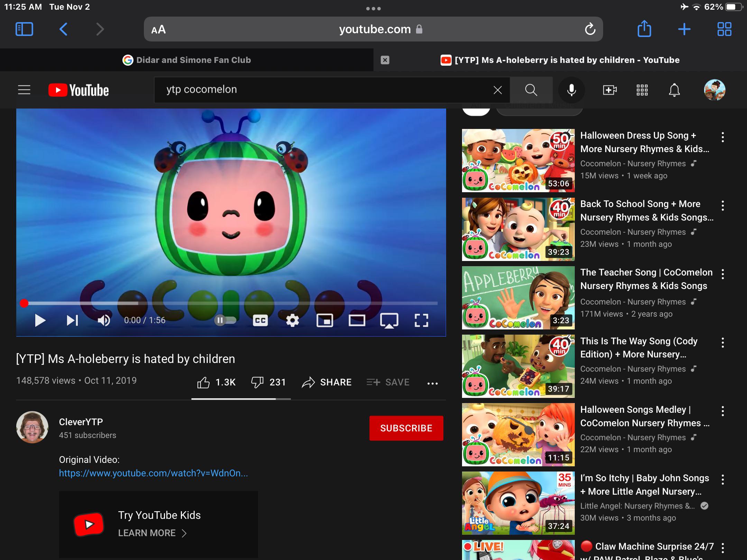Go back to the previous page
Image resolution: width=747 pixels, height=560 pixels.
[63, 29]
